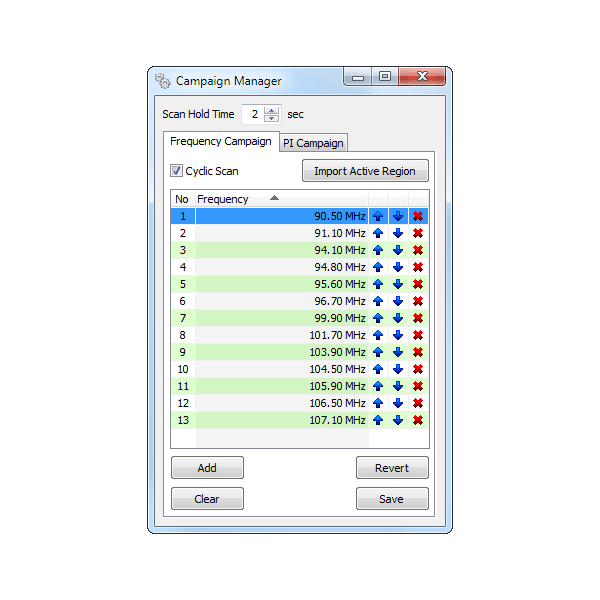600x600 pixels.
Task: Select the 103.90 MHz frequency cell
Action: 282,352
